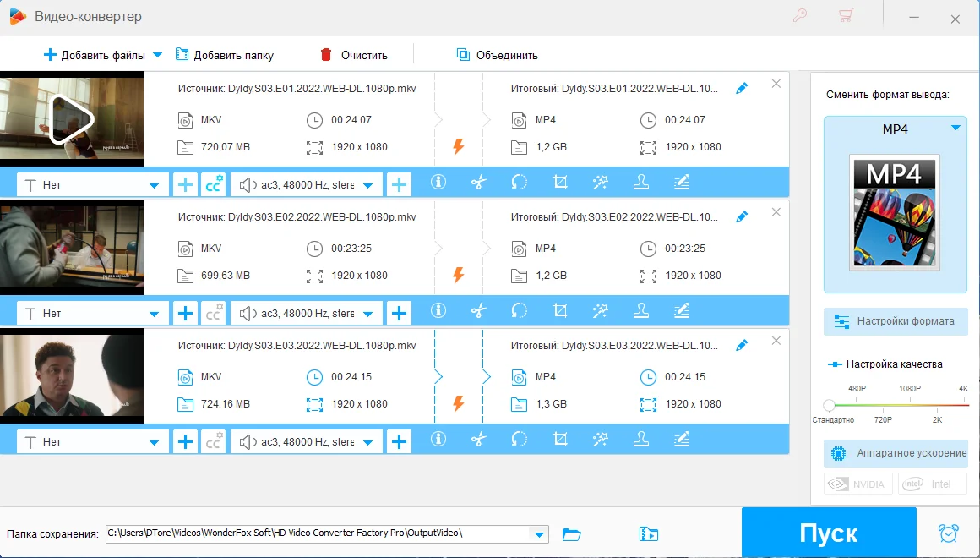Open the shopping cart purchase icon

(846, 15)
